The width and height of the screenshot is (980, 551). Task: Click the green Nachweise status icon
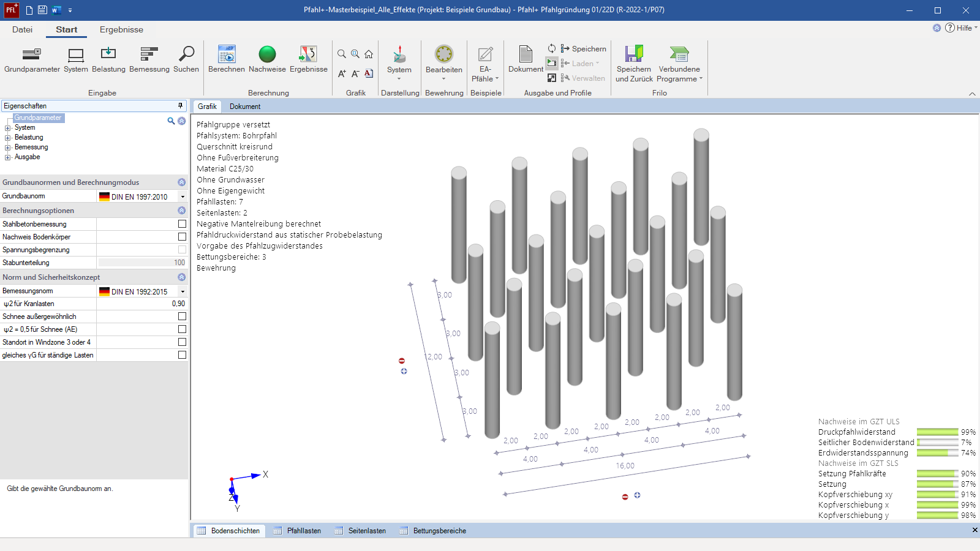coord(267,54)
